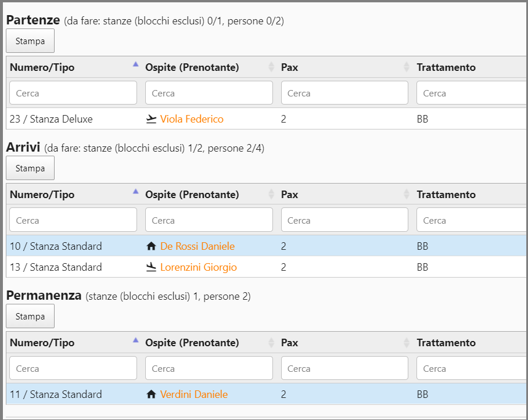Open guest Viola Federico's booking link
The image size is (528, 420).
coord(192,119)
